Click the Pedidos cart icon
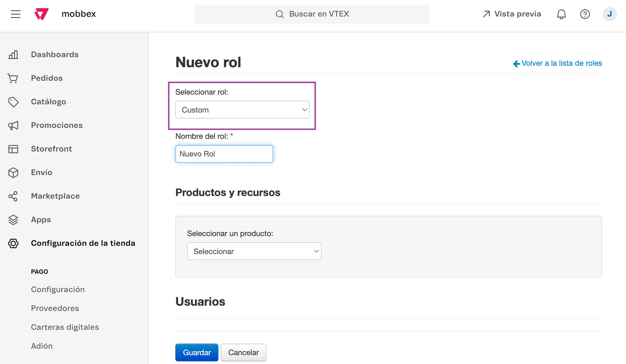The width and height of the screenshot is (626, 364). click(x=13, y=78)
